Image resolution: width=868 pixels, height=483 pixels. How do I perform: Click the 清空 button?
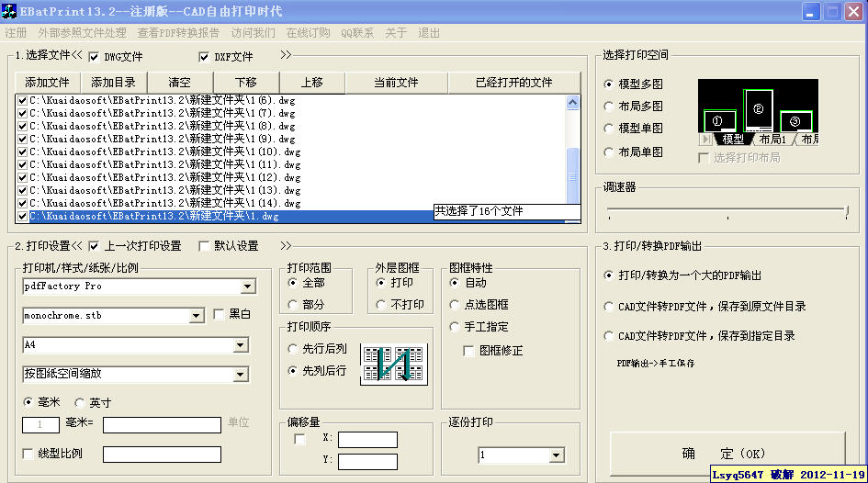tap(180, 83)
